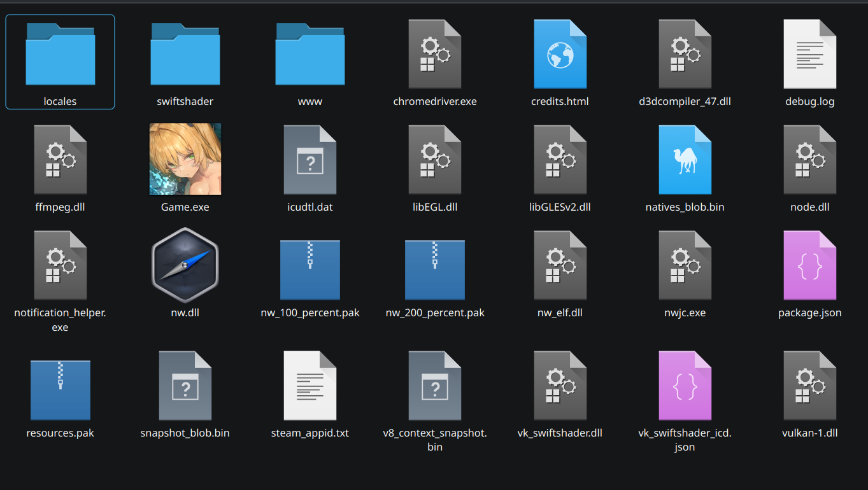Select the swiftshader folder icon
This screenshot has height=490, width=868.
click(185, 54)
